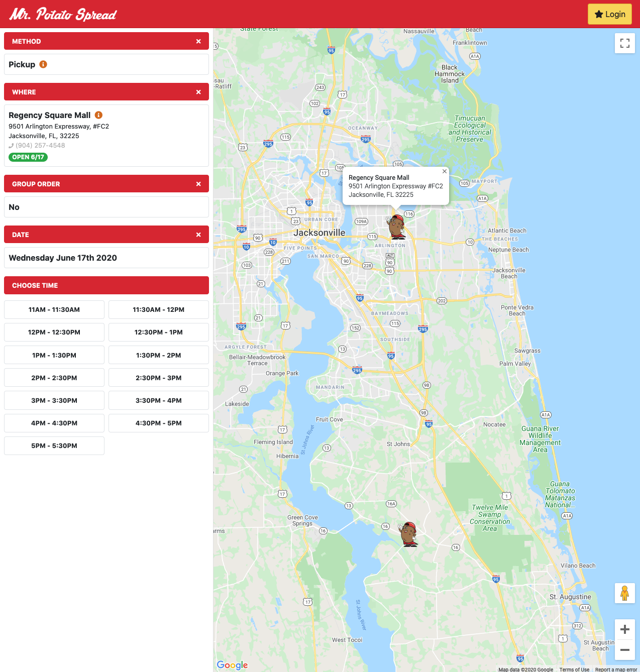The image size is (640, 672).
Task: Pick the 1PM - 1:30PM time
Action: pos(54,355)
